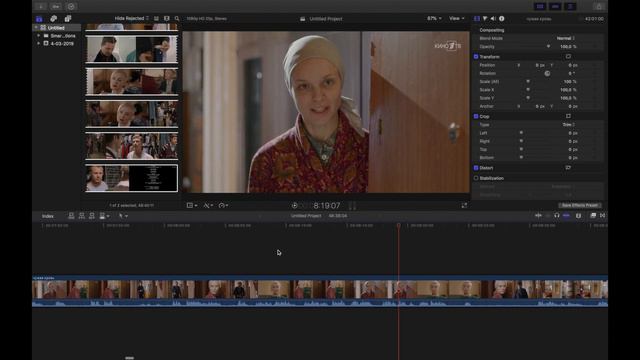The height and width of the screenshot is (360, 640).
Task: Open the viewer enhancement wand dropdown
Action: click(x=208, y=206)
